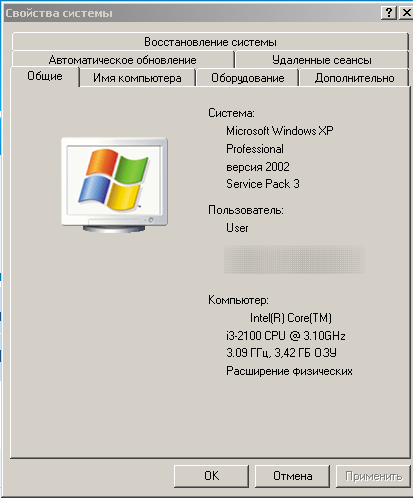This screenshot has width=413, height=498.
Task: Click the question mark help button
Action: click(389, 13)
